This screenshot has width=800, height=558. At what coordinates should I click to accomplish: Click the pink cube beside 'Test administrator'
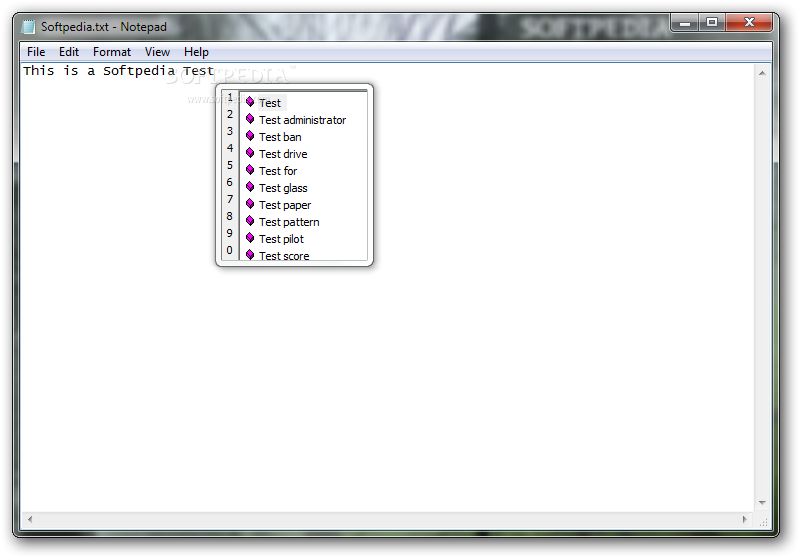coord(250,119)
